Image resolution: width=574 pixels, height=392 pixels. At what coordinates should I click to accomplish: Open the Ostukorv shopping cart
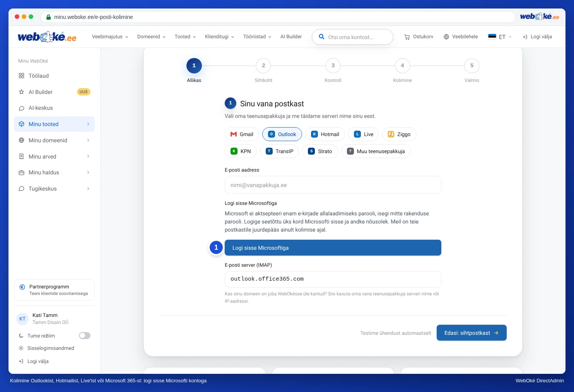tap(419, 37)
